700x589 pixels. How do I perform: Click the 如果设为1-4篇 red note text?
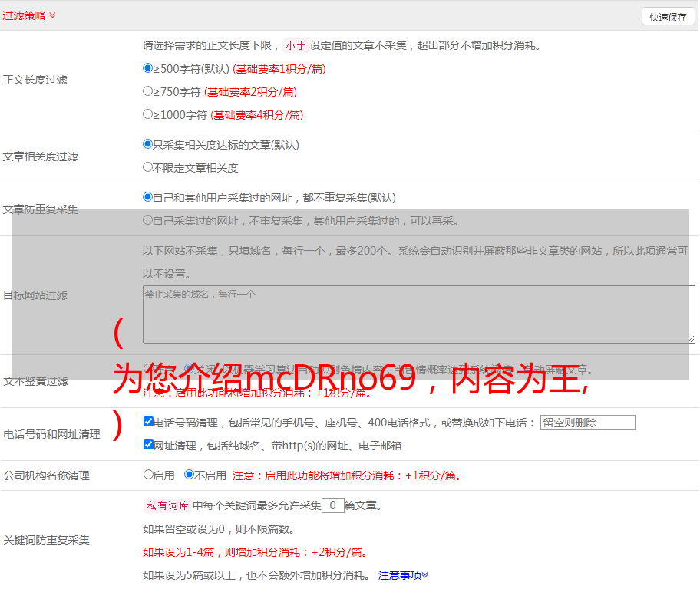coord(256,552)
